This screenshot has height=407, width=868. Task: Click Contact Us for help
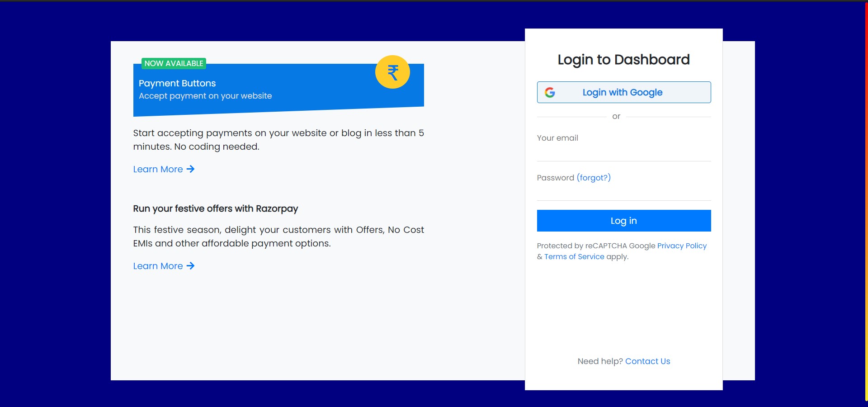(x=647, y=361)
